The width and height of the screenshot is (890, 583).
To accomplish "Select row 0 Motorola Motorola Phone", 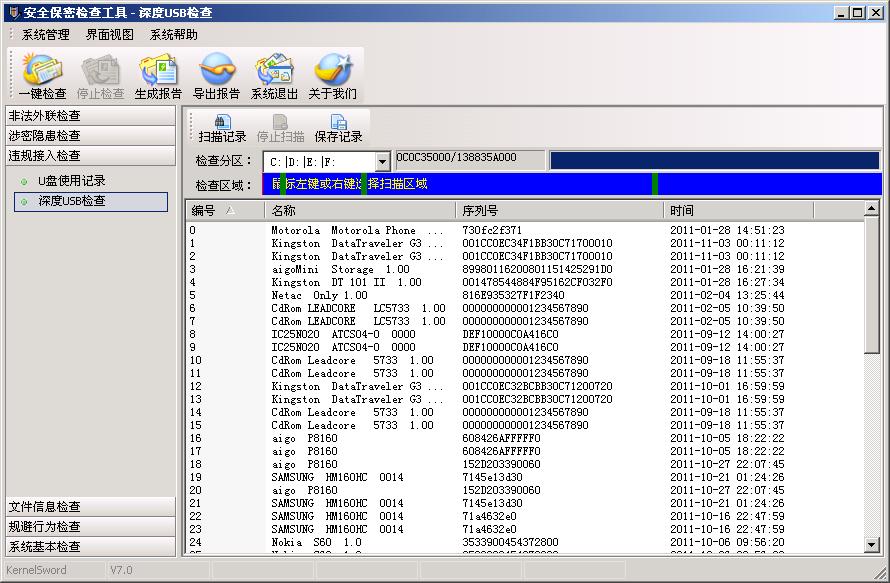I will point(525,230).
